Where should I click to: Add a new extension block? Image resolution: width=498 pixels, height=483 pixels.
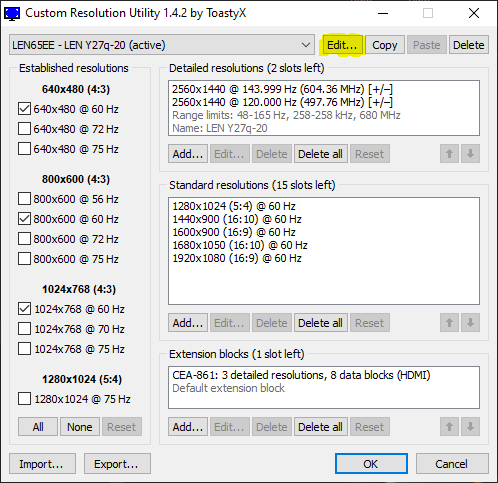[188, 426]
